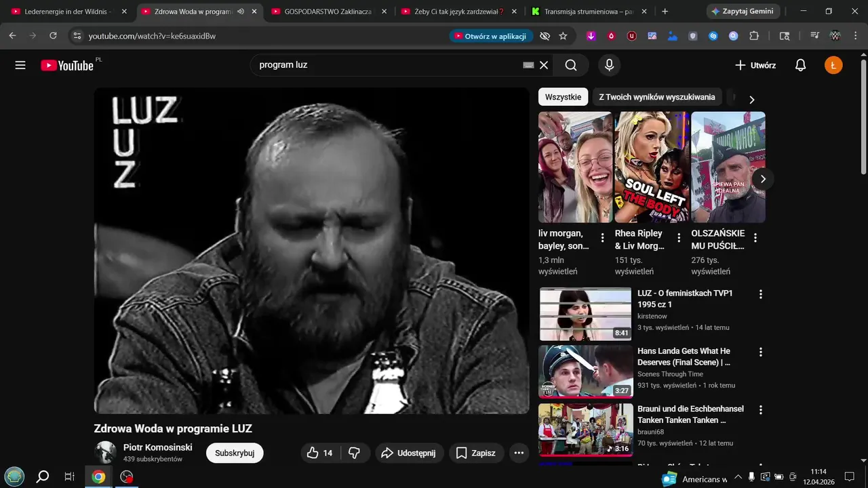
Task: Start a voice search with the microphone
Action: click(609, 65)
